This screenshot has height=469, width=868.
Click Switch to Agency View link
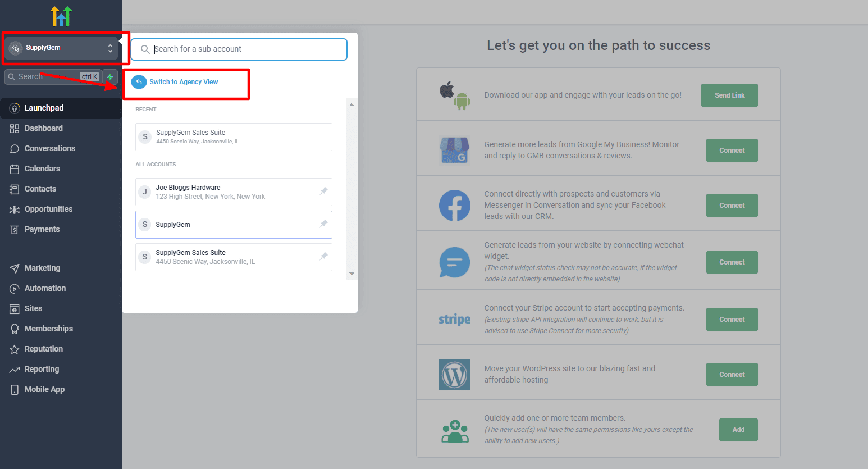(x=184, y=82)
